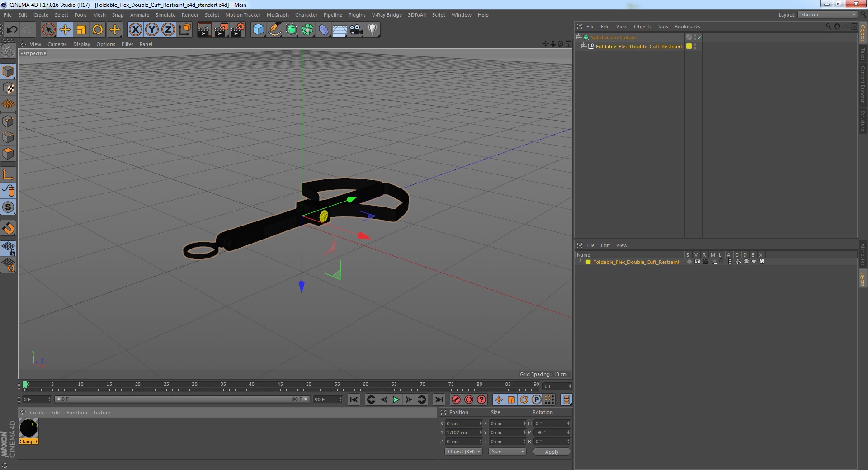Switch to Takes side tab
Image resolution: width=868 pixels, height=470 pixels.
click(863, 54)
